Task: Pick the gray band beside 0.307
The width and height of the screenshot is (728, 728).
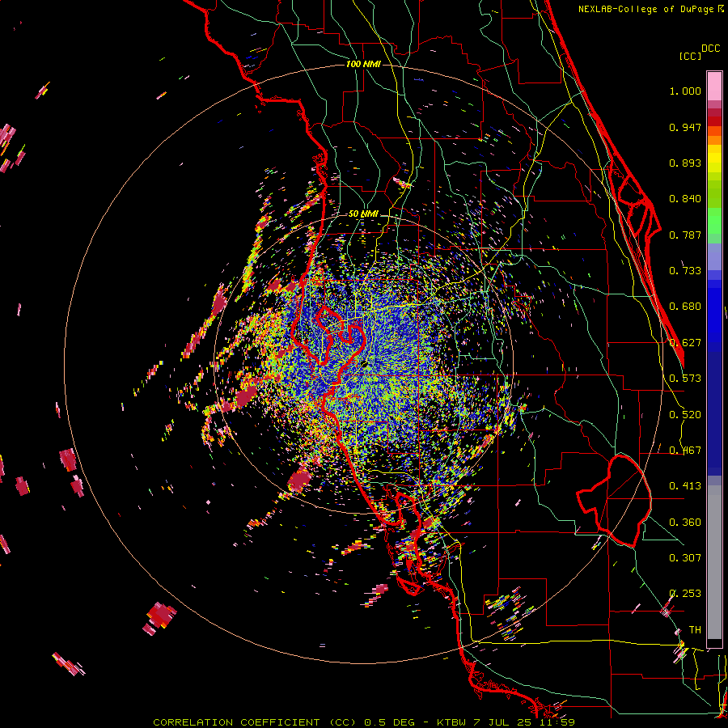Action: point(714,562)
